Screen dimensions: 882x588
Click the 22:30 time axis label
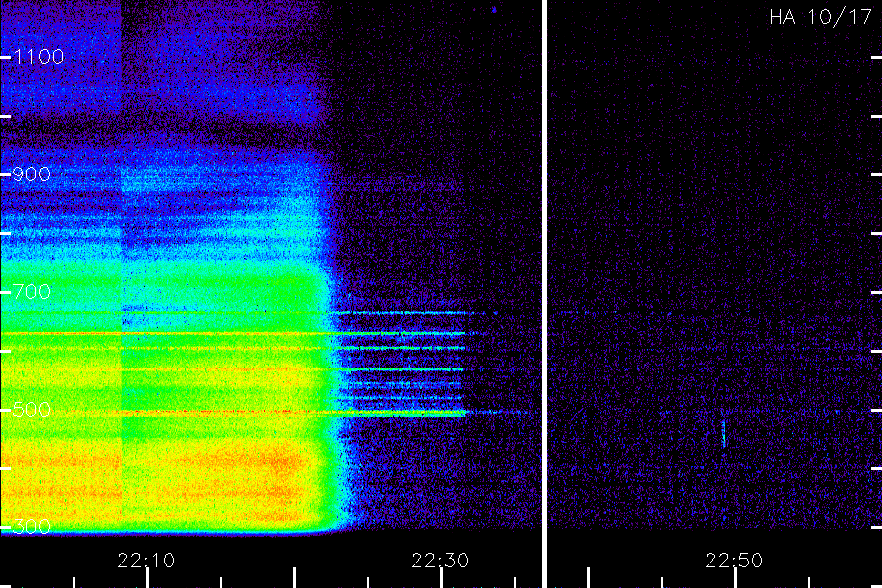(x=440, y=561)
